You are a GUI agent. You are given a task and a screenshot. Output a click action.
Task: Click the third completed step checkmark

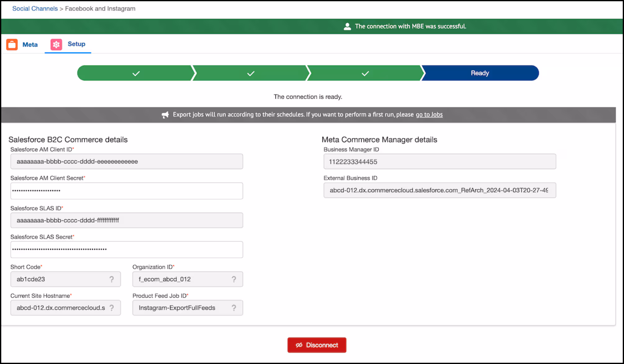[365, 73]
